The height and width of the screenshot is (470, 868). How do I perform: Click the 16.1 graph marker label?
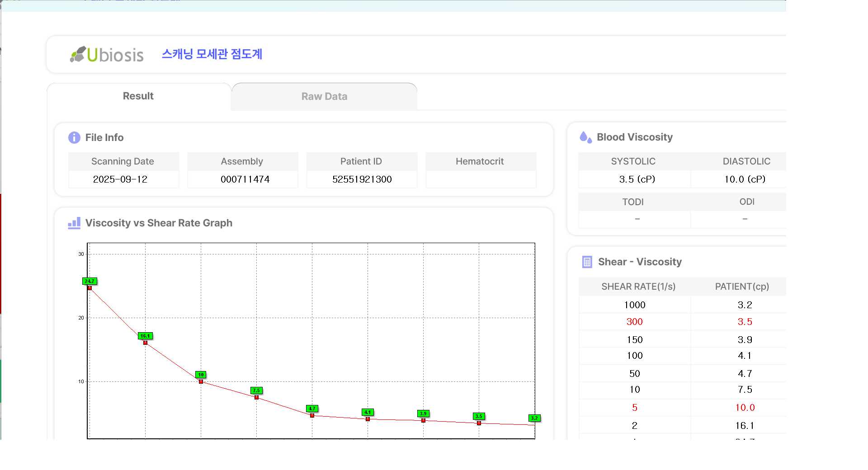point(145,336)
